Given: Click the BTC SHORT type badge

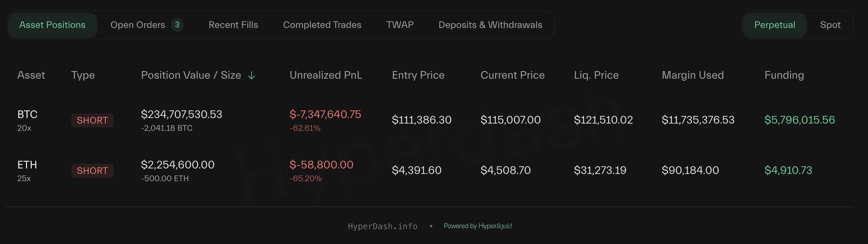Looking at the screenshot, I should [92, 120].
